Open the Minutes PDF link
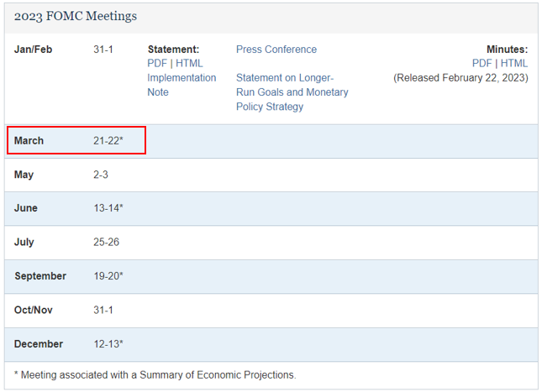Screen dimensions: 542x392 [481, 64]
